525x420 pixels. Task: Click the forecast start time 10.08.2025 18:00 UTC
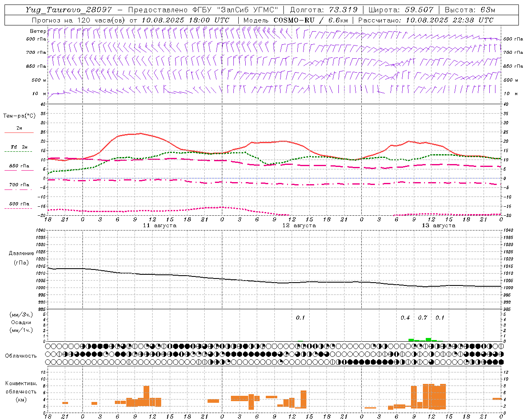coord(185,20)
